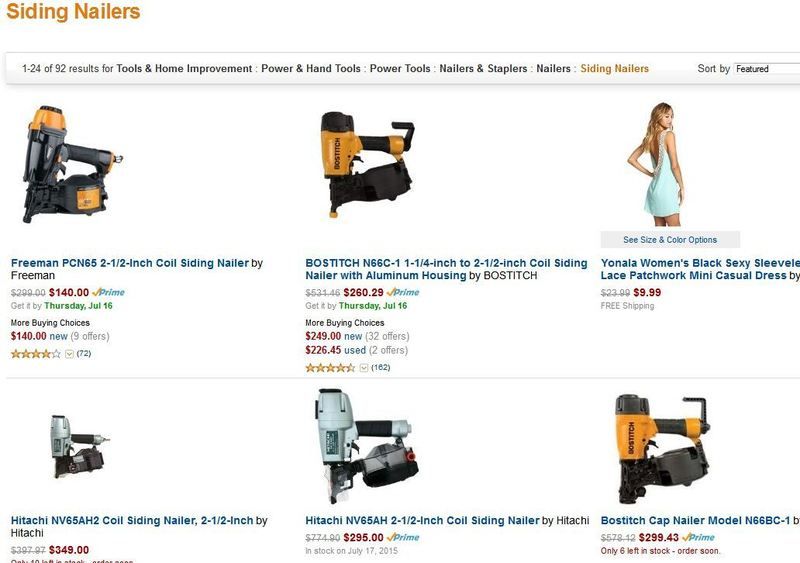
Task: Click the Prime badge next to $299.43
Action: [x=698, y=537]
